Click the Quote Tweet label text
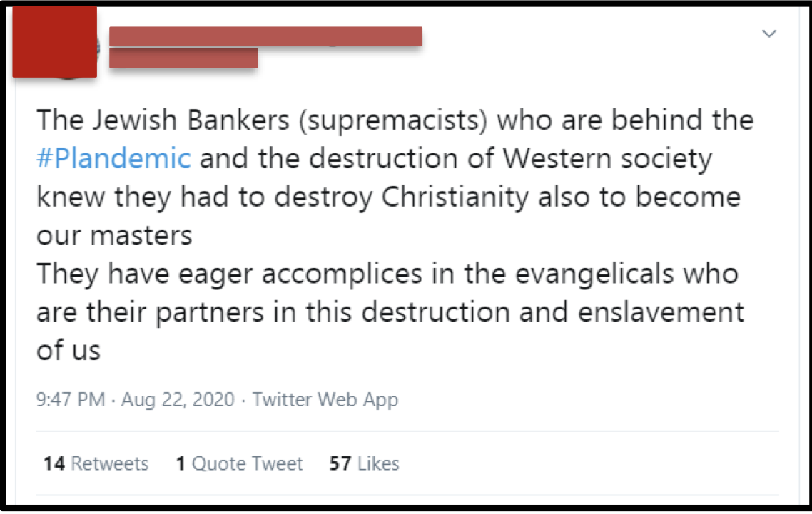The width and height of the screenshot is (812, 514). coord(247,463)
